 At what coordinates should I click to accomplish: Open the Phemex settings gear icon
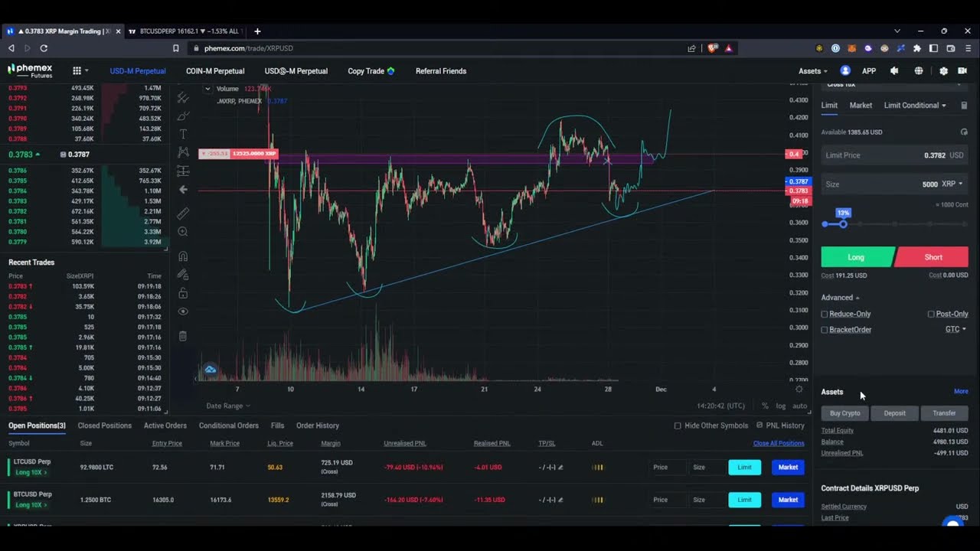[x=943, y=70]
